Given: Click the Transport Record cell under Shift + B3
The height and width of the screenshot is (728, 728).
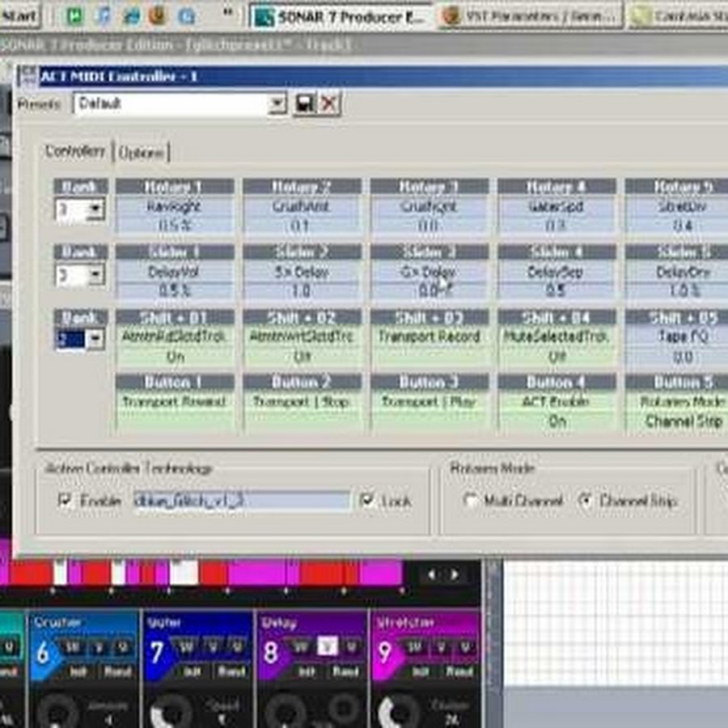Looking at the screenshot, I should pos(430,345).
